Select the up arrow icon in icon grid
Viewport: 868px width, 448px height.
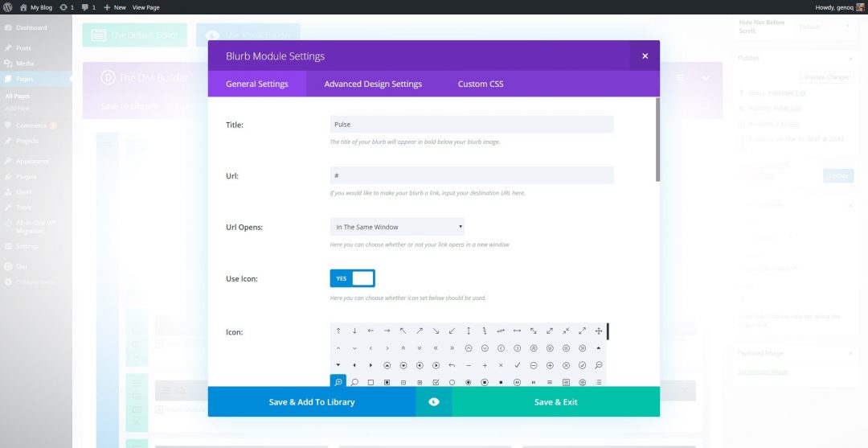coord(338,331)
